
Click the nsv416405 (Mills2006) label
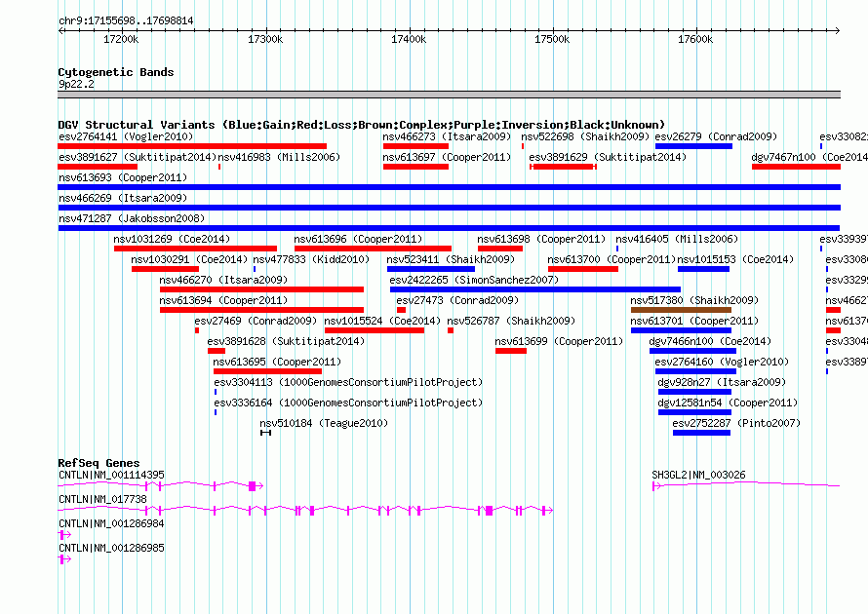click(x=677, y=239)
